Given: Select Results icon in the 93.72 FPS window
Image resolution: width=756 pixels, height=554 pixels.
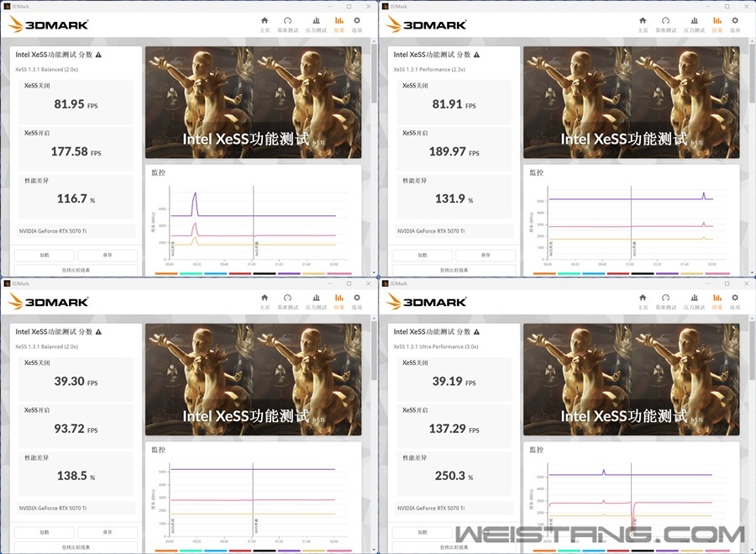Looking at the screenshot, I should coord(339,301).
